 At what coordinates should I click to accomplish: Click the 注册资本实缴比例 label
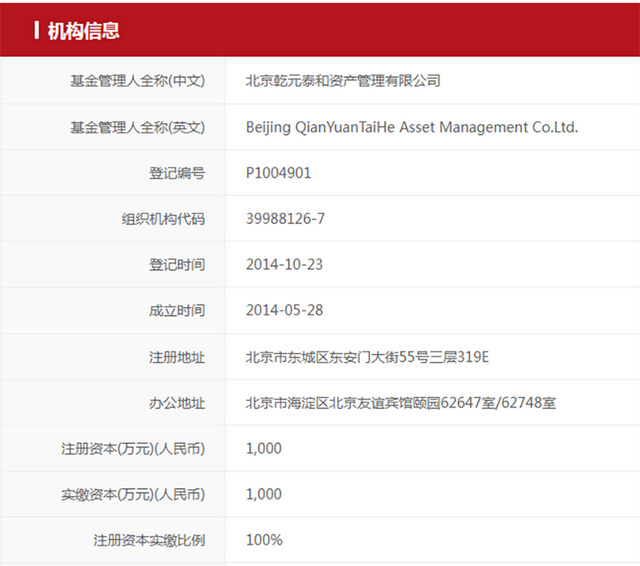[x=149, y=540]
